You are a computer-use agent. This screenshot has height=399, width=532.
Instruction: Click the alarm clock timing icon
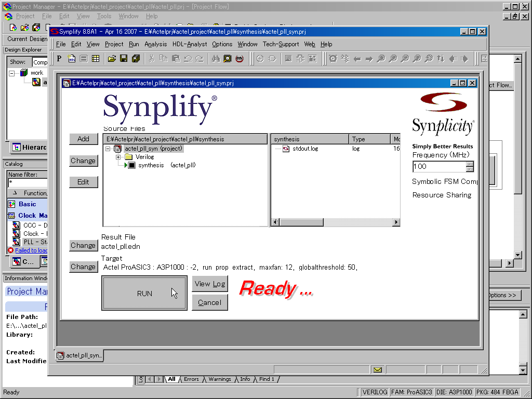pos(333,59)
